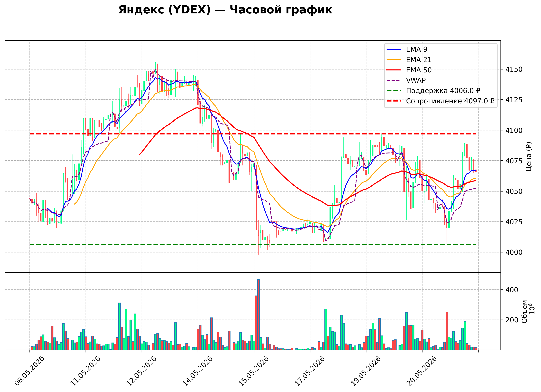Click date label 11.05.2026
This screenshot has height=392, width=541.
(x=86, y=371)
